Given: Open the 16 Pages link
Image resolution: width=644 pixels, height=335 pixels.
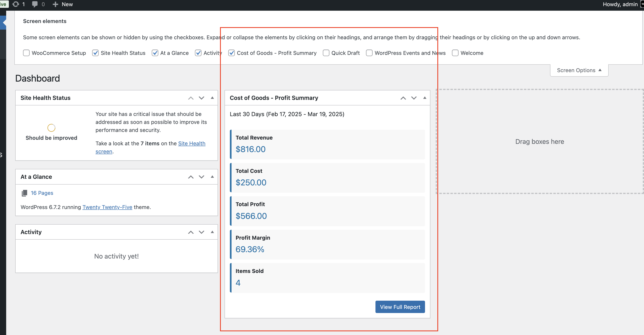Looking at the screenshot, I should 42,193.
